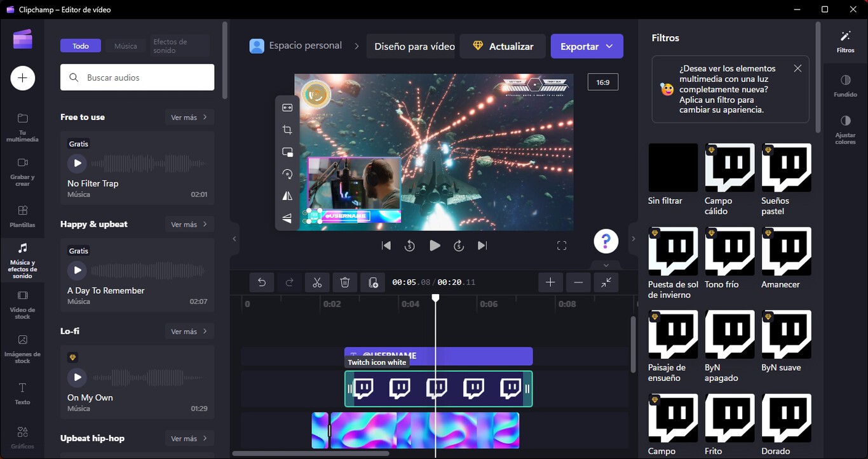Split the clip with the scissors tool
The width and height of the screenshot is (868, 459).
click(x=317, y=282)
